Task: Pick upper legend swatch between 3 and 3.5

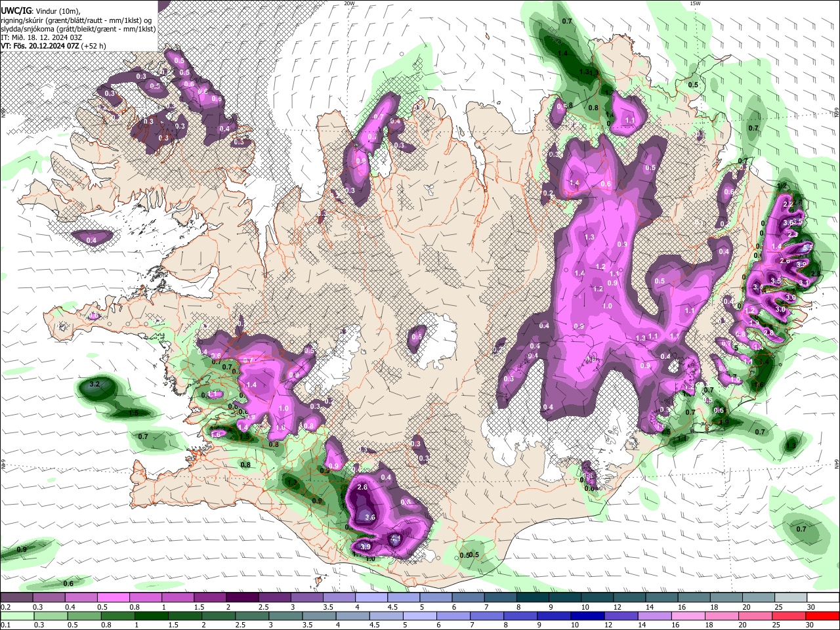Action: point(306,598)
